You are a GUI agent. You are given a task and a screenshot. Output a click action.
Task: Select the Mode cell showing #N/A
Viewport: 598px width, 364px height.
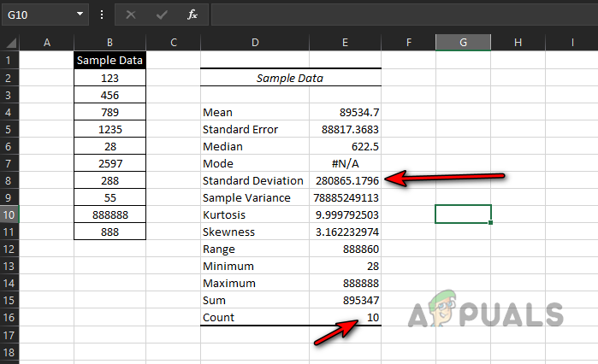tap(346, 163)
